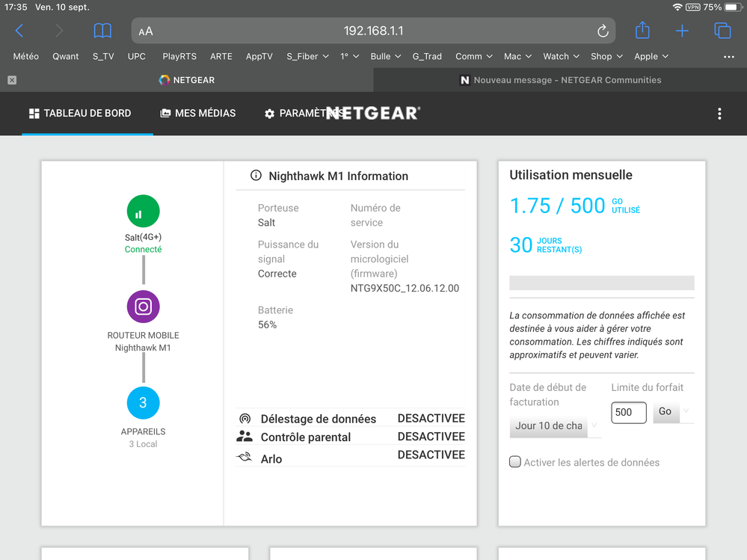Click Contrôle parental DESACTIVEE status
Image resolution: width=747 pixels, height=560 pixels.
(431, 436)
